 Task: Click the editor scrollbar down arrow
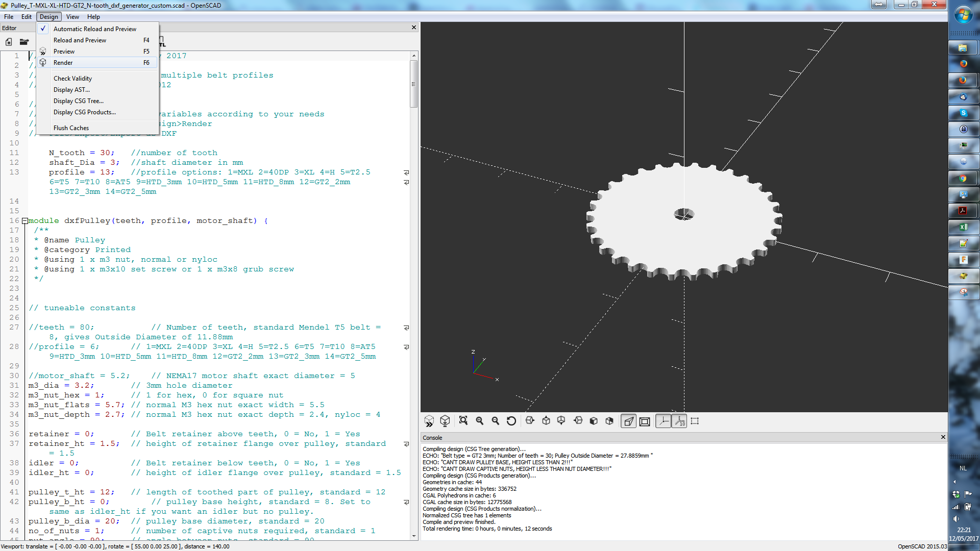(x=413, y=536)
